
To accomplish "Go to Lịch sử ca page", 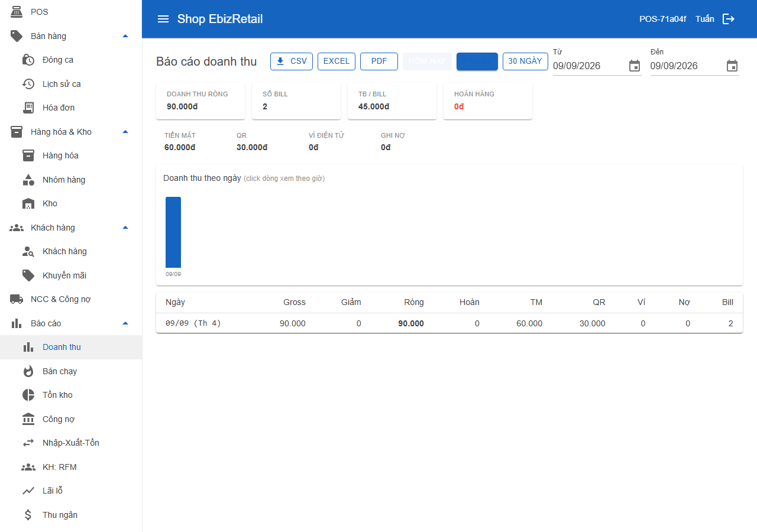I will (71, 84).
